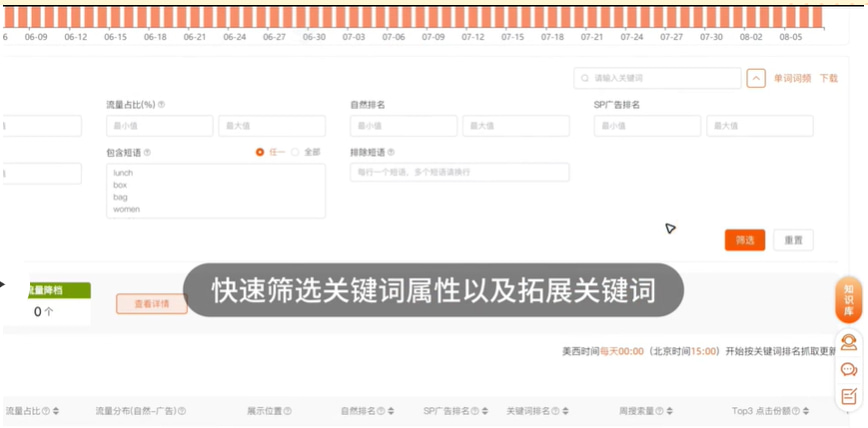Click the word women in phrase list
Image resolution: width=868 pixels, height=428 pixels.
[127, 209]
